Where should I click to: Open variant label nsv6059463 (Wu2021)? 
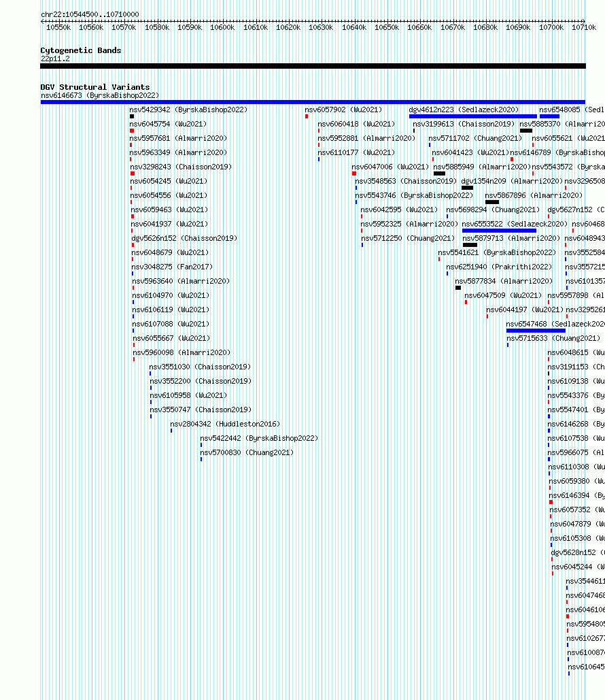(169, 210)
